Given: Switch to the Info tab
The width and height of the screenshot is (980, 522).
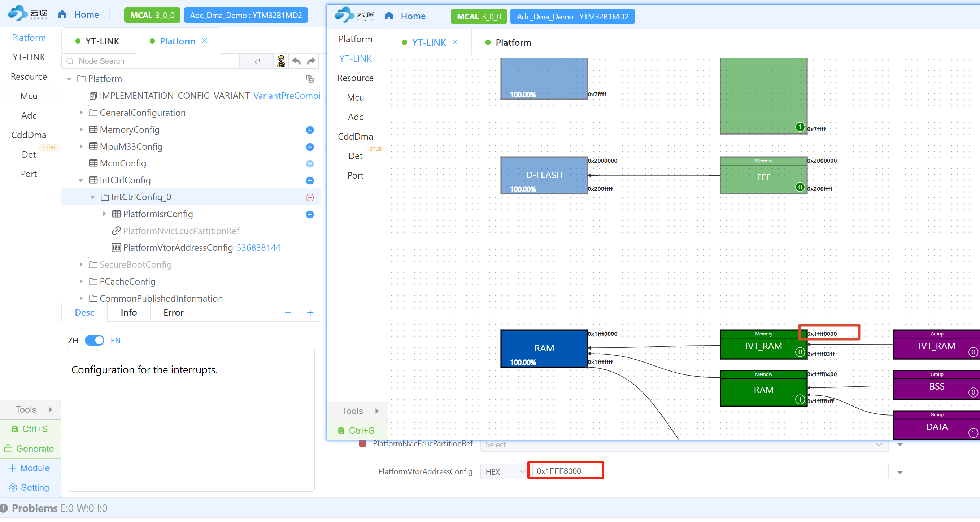Looking at the screenshot, I should [x=129, y=312].
